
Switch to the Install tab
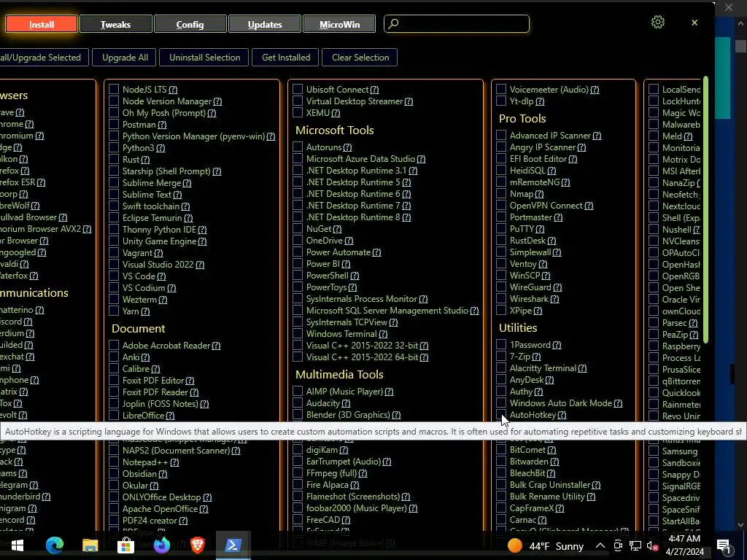42,24
